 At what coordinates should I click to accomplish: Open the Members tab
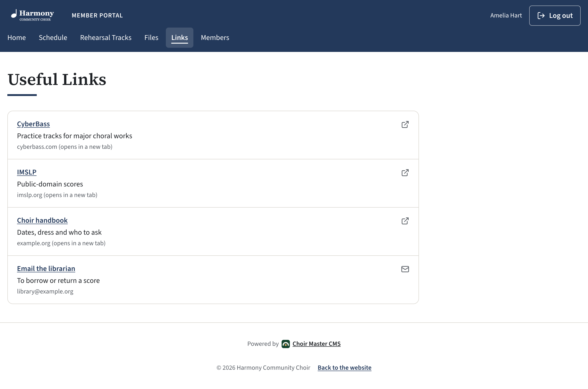pyautogui.click(x=215, y=38)
